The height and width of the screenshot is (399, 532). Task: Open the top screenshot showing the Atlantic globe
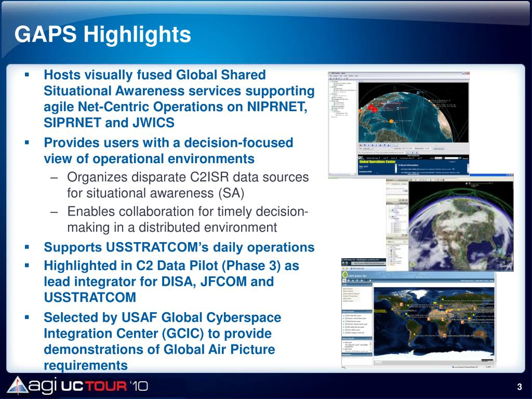(x=398, y=125)
